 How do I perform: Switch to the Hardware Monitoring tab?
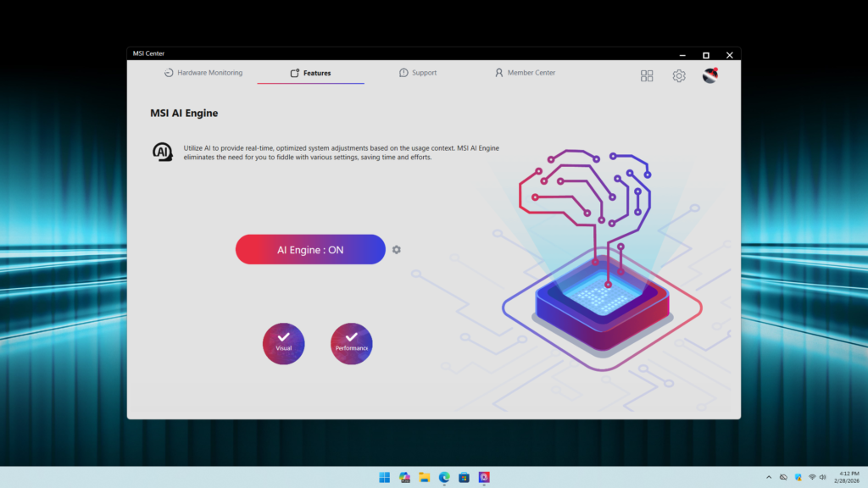click(x=203, y=73)
